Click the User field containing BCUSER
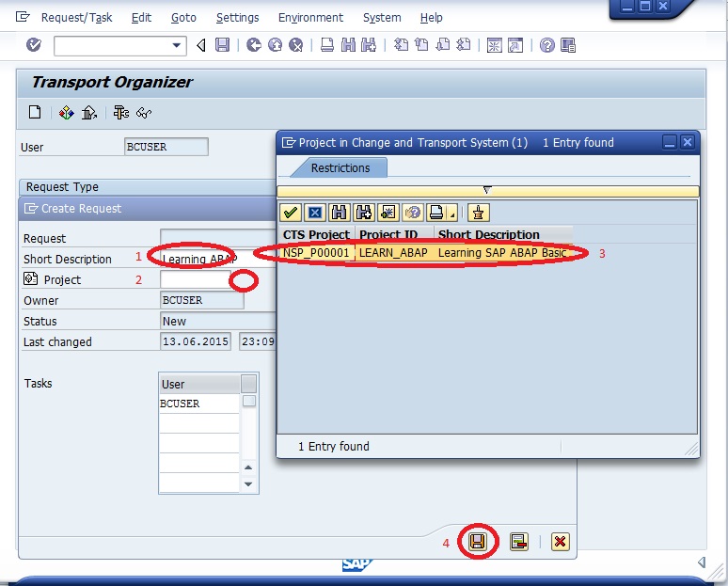Image resolution: width=728 pixels, height=586 pixels. point(166,147)
